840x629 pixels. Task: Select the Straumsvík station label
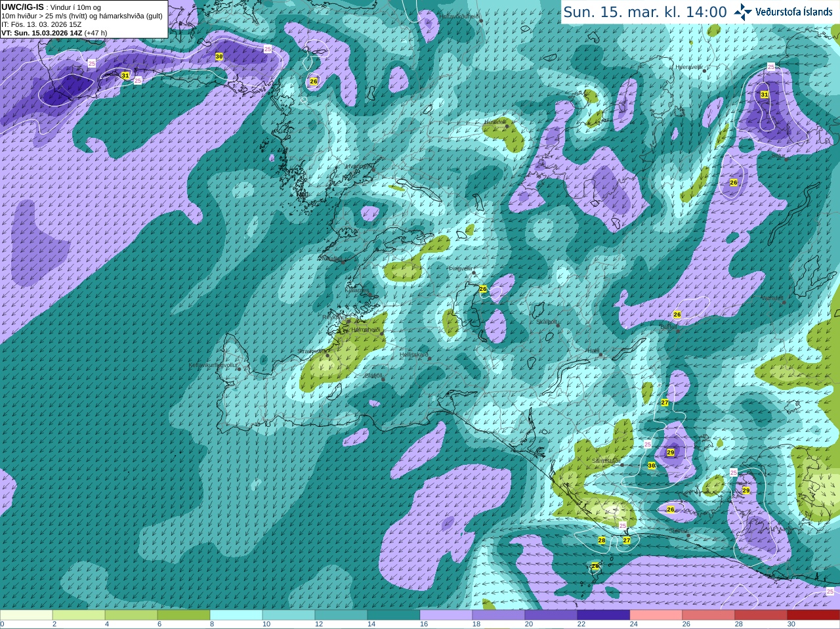click(312, 351)
